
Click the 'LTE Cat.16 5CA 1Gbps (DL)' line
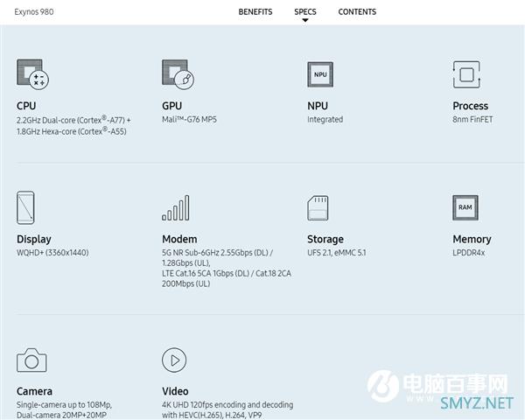point(227,273)
